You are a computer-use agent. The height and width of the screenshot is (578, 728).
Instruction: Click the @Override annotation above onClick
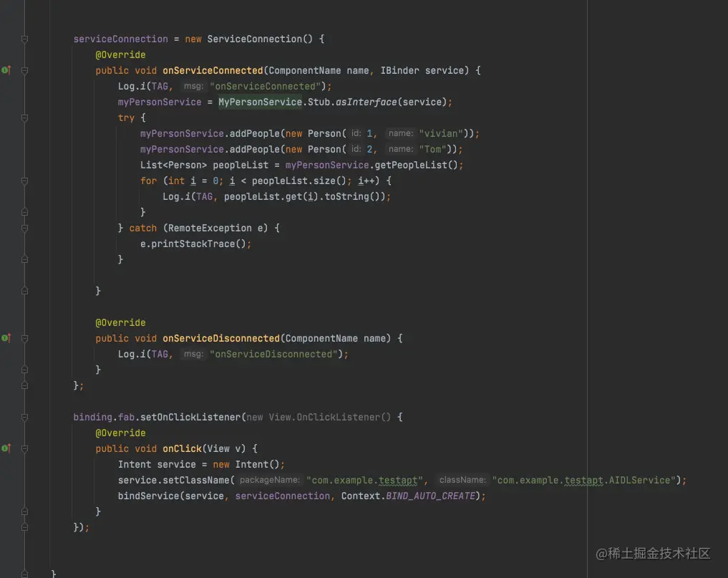pos(121,433)
